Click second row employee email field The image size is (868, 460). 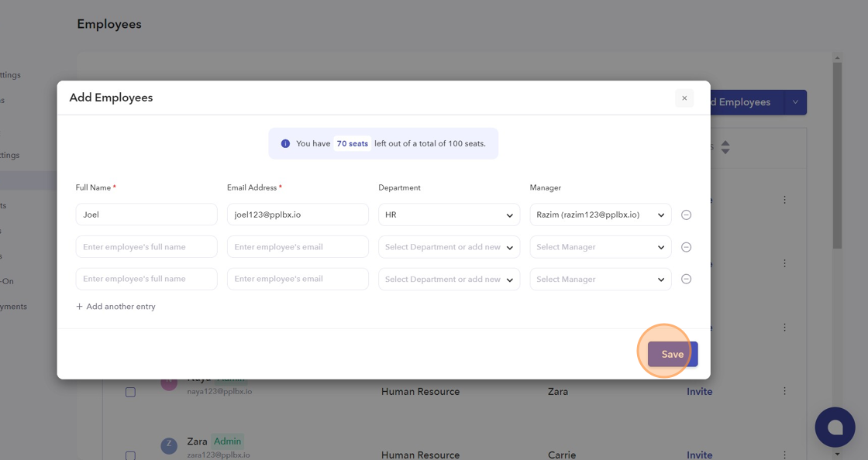[298, 247]
